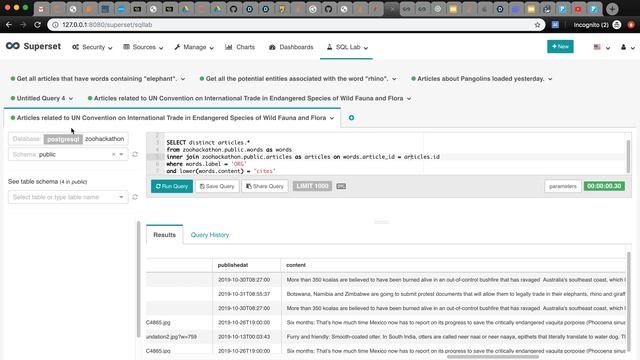Open the Security menu
The width and height of the screenshot is (640, 360).
coord(92,47)
